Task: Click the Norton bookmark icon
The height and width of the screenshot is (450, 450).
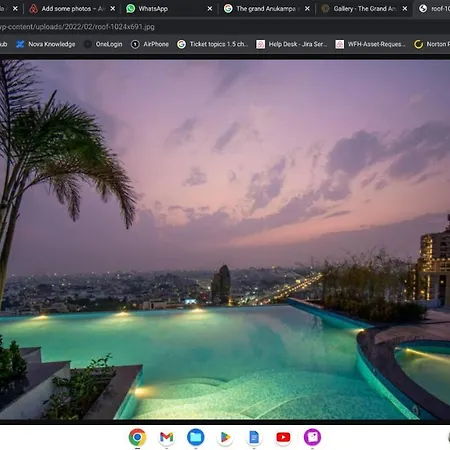Action: click(x=418, y=44)
